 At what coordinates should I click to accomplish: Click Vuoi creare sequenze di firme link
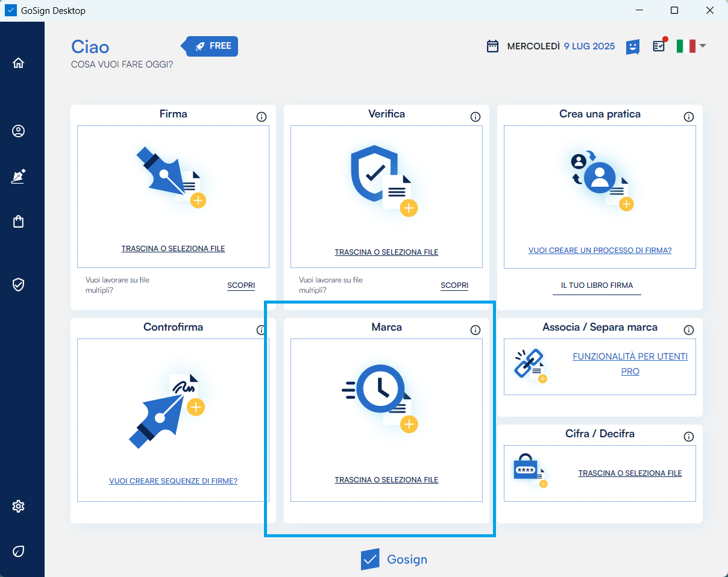coord(173,481)
